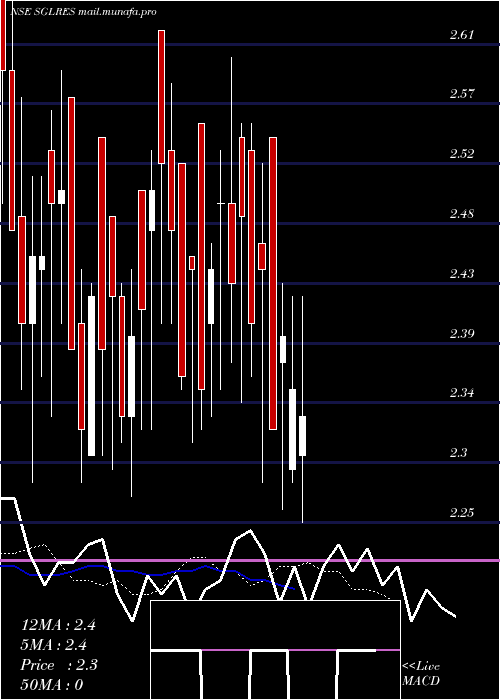Image resolution: width=500 pixels, height=700 pixels.
Task: Click the 2.25 price axis label
Action: 461,513
